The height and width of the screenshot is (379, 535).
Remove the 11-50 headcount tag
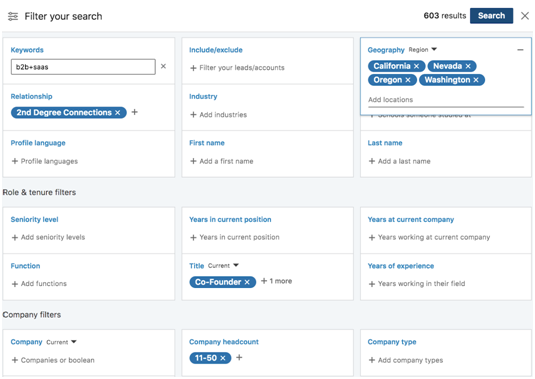click(x=222, y=358)
